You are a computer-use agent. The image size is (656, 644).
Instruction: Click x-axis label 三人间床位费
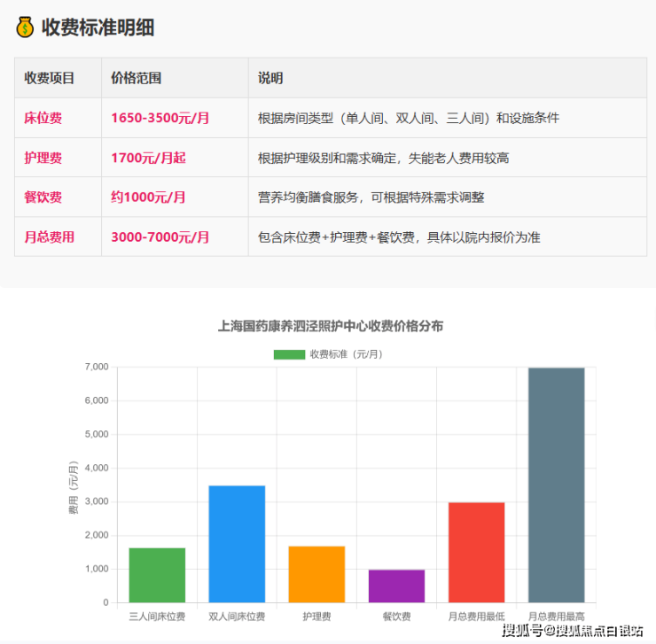tap(157, 617)
